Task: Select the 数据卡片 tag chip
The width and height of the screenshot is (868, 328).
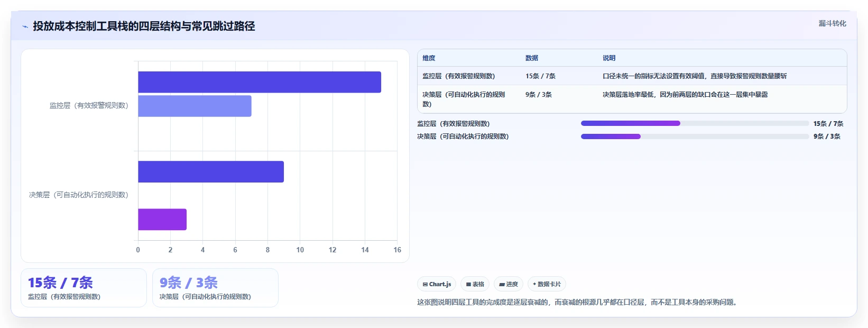Action: (x=547, y=284)
